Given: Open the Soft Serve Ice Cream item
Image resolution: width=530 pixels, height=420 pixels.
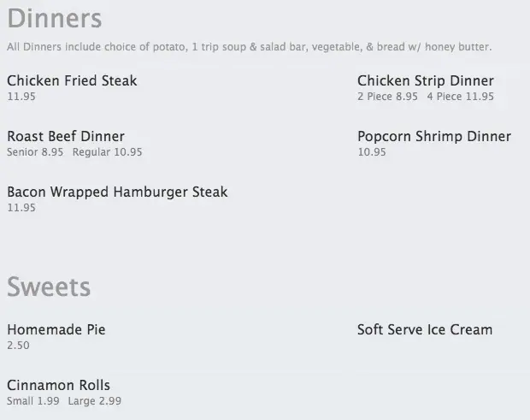Looking at the screenshot, I should [424, 329].
